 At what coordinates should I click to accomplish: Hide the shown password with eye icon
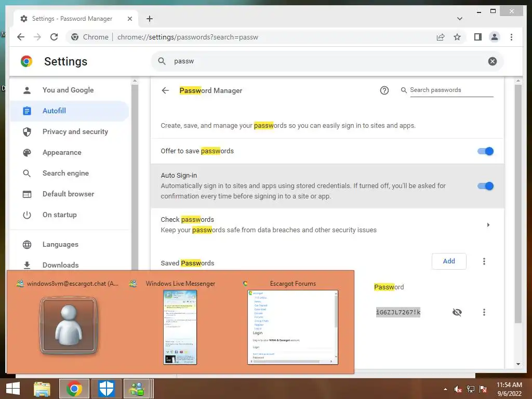(457, 312)
